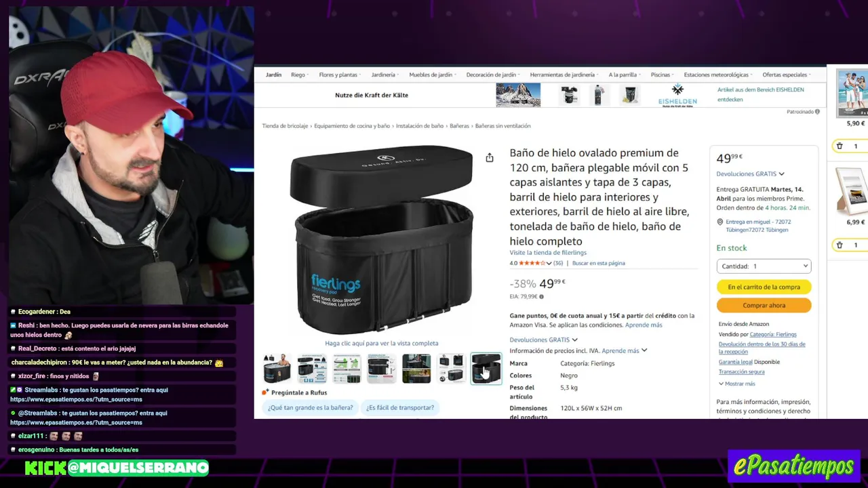Select the Jardín nav item

pyautogui.click(x=273, y=75)
